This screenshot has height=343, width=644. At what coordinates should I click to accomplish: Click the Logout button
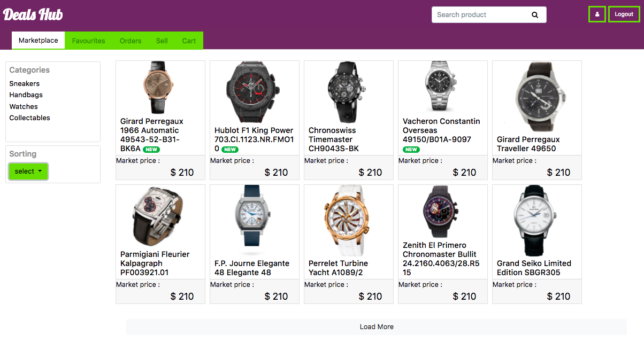[624, 14]
